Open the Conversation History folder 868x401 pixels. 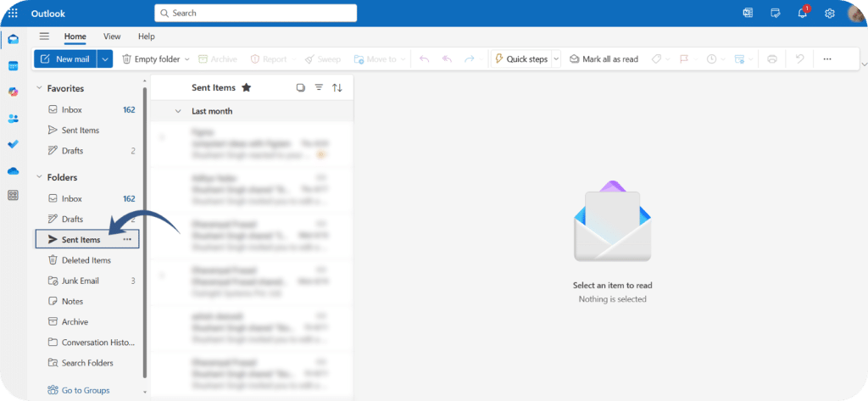[86, 343]
